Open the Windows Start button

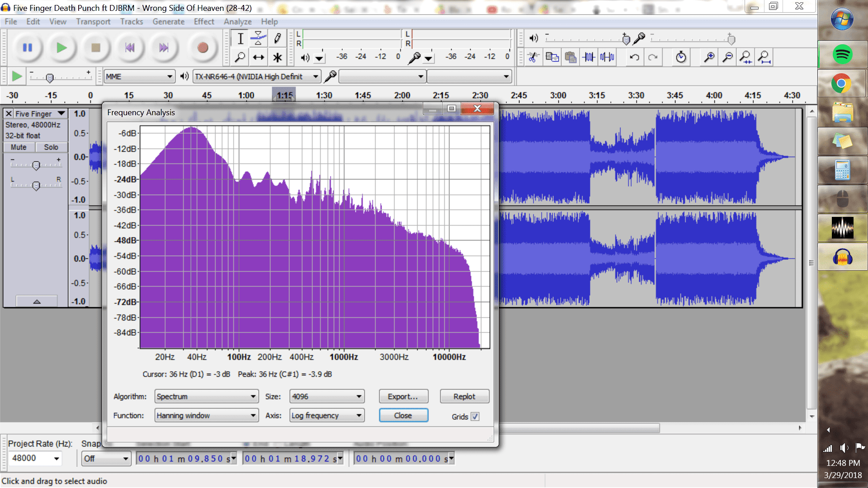(x=842, y=19)
